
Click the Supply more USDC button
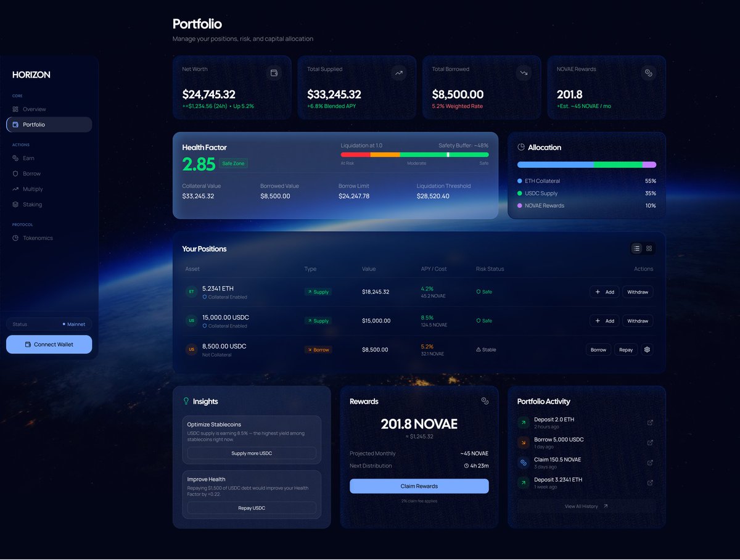click(x=252, y=453)
